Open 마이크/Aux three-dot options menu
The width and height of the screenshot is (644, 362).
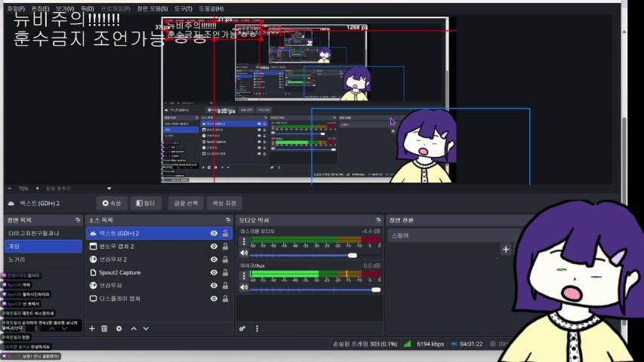pos(244,276)
